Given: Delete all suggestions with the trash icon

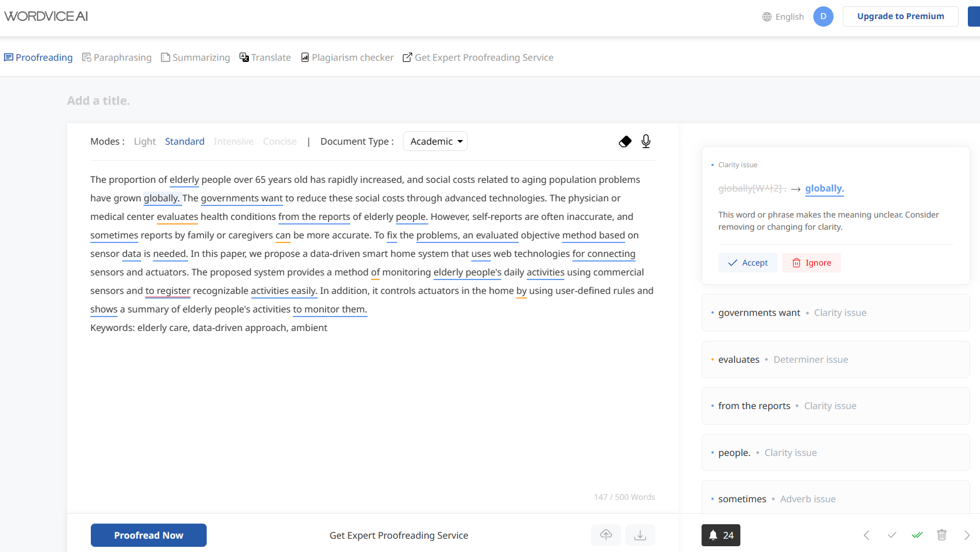Looking at the screenshot, I should pos(941,535).
